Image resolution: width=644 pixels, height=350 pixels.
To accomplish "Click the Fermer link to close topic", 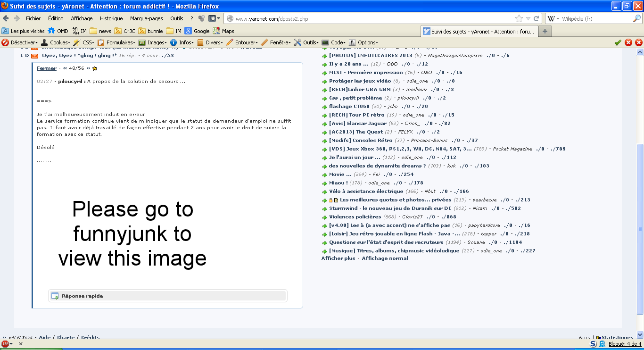I will tap(47, 68).
